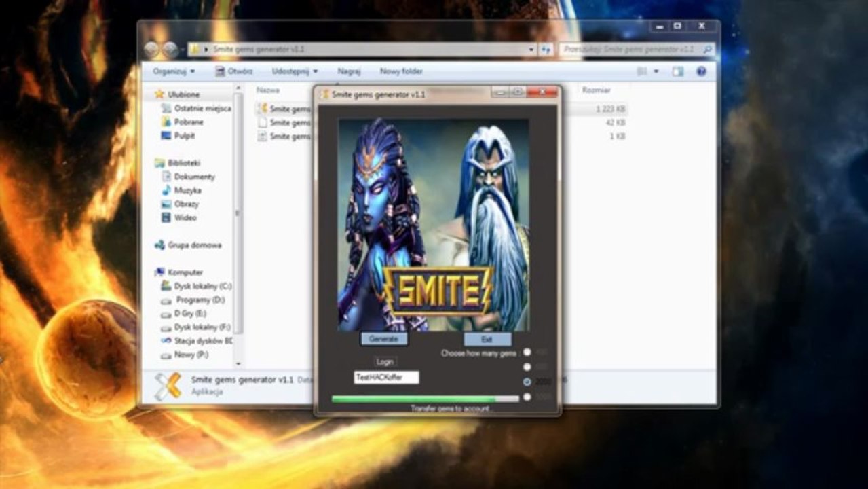Click the Exit button in generator
Image resolution: width=868 pixels, height=489 pixels.
tap(487, 339)
